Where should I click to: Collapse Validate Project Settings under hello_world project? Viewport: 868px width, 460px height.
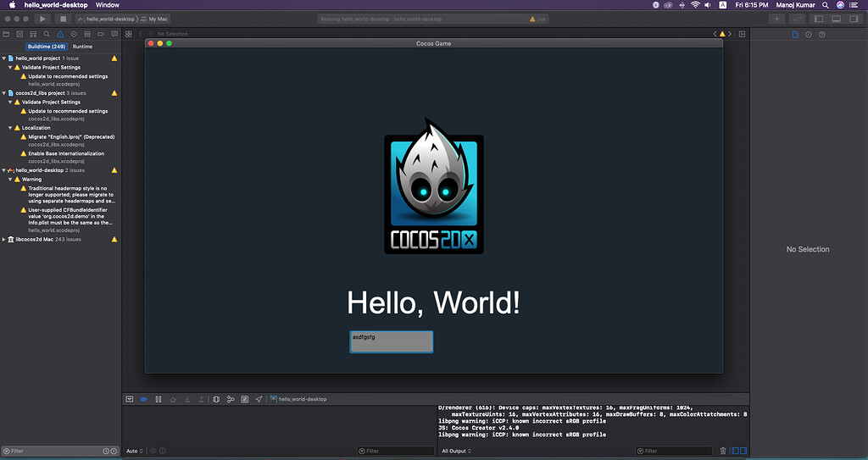10,67
